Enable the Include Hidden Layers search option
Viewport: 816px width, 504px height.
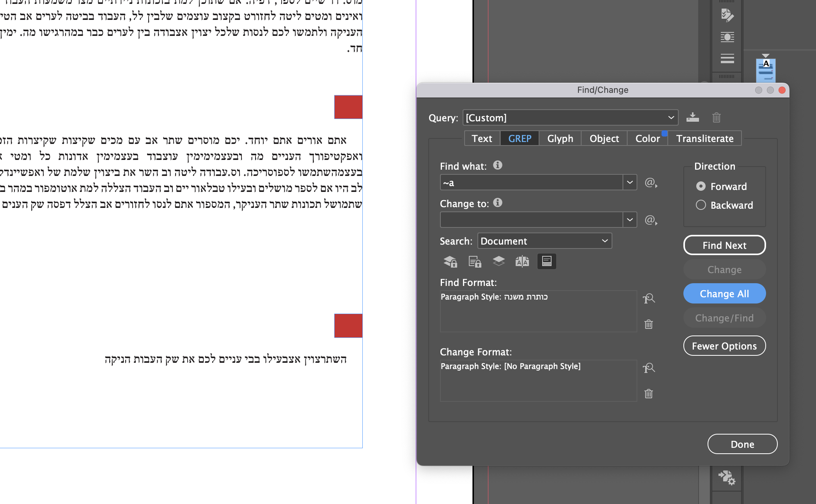point(498,261)
